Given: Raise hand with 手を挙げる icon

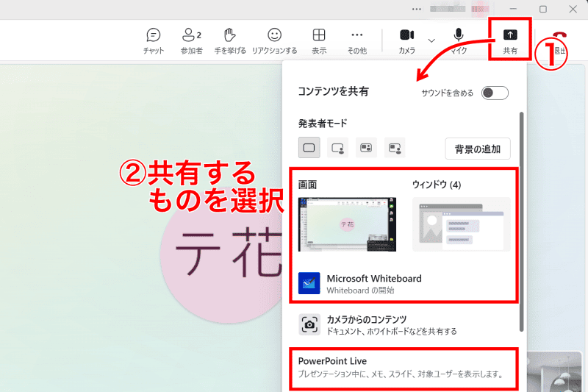Looking at the screenshot, I should coord(232,40).
